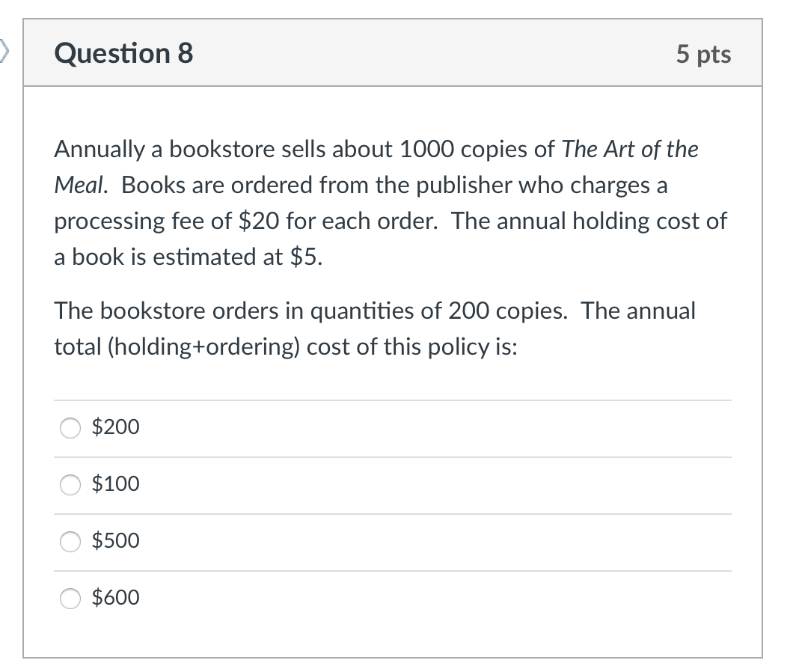This screenshot has width=793, height=672.
Task: Click the second paragraph about ordering 200 copies
Action: pos(374,329)
